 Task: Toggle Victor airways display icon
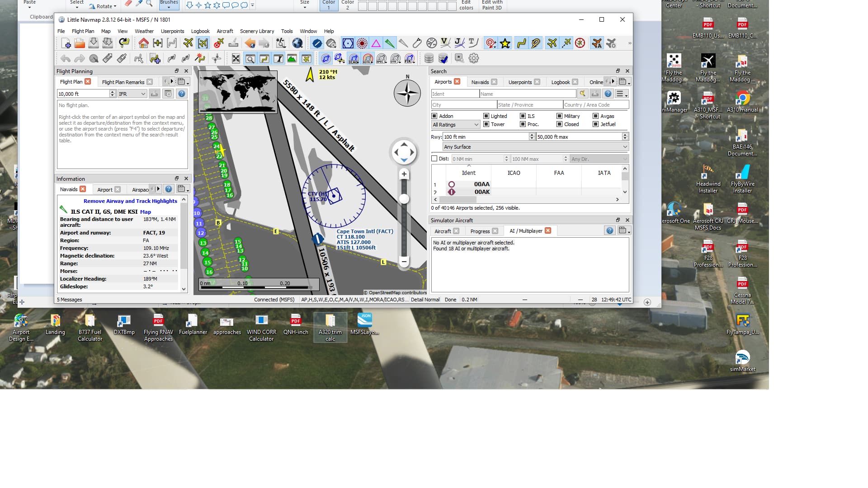coord(445,43)
